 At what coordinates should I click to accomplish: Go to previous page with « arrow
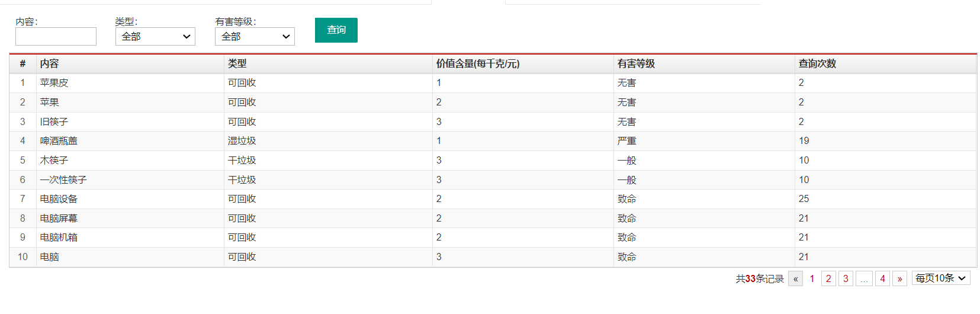click(x=795, y=279)
